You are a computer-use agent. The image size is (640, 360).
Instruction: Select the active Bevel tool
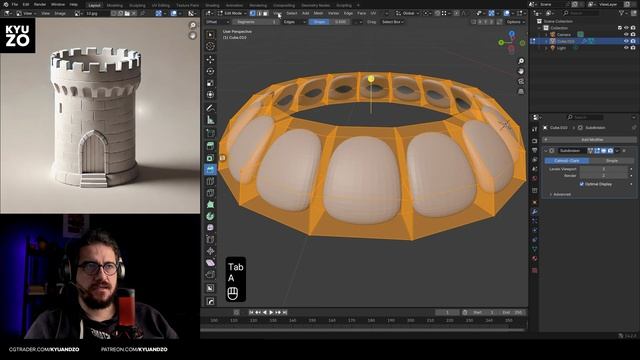pyautogui.click(x=210, y=169)
